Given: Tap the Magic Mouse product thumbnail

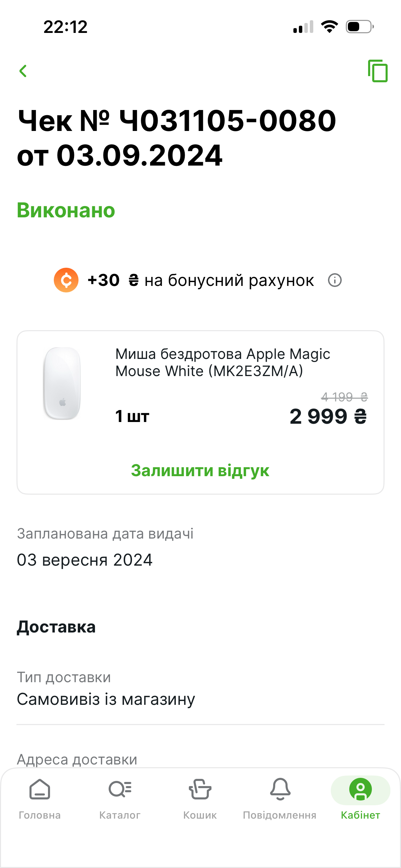Looking at the screenshot, I should (x=62, y=383).
